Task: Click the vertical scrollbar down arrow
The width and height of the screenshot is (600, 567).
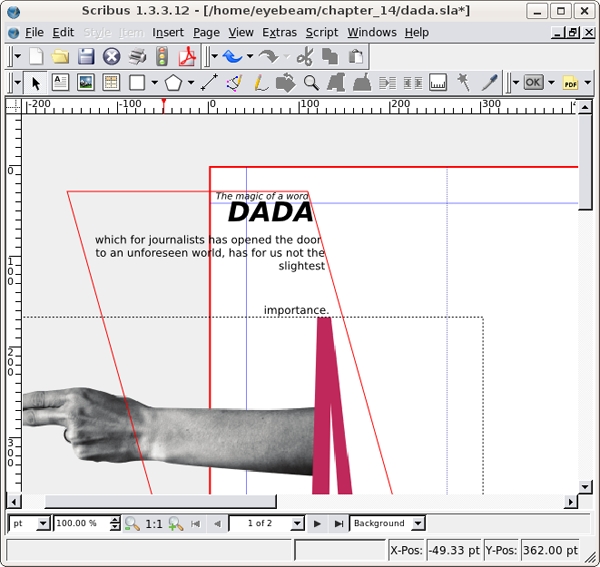Action: [585, 487]
